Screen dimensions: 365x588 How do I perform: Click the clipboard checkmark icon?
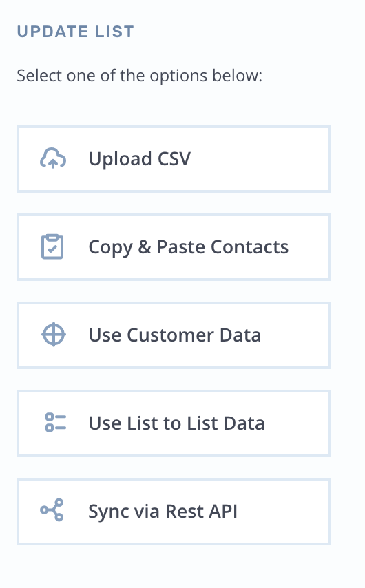(x=52, y=246)
